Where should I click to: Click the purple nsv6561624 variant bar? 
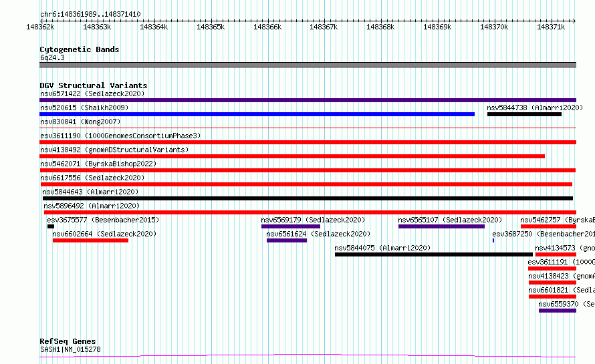coord(287,240)
